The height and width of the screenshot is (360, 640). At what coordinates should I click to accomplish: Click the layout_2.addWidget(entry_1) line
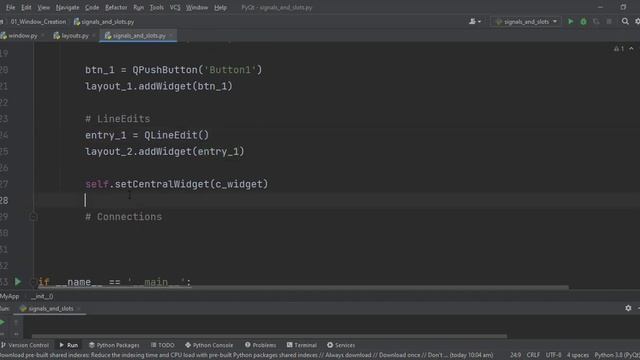tap(164, 151)
